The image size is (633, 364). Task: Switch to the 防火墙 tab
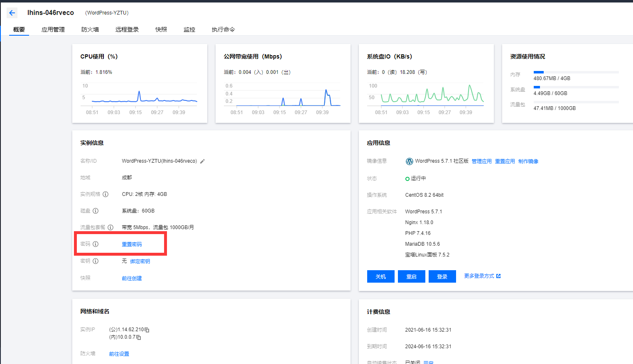90,29
